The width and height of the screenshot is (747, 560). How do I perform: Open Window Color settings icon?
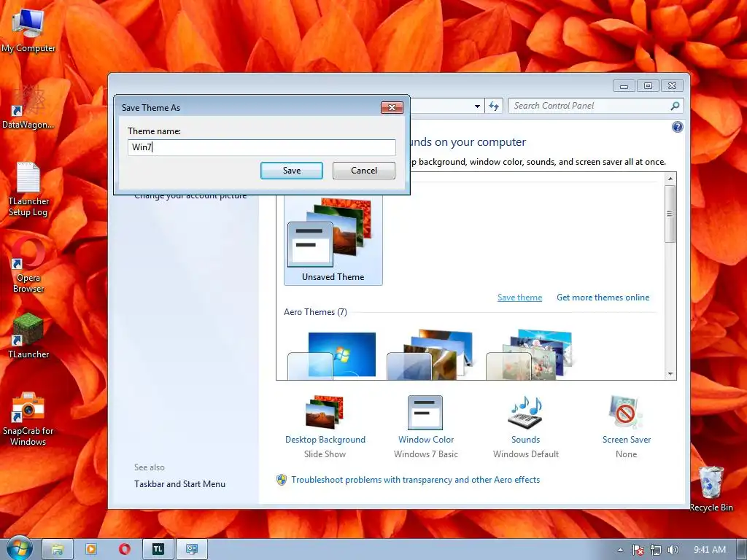point(425,413)
